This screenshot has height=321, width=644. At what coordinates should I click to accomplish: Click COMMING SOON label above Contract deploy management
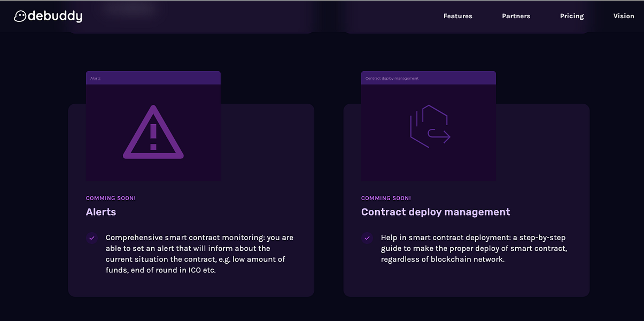(386, 198)
